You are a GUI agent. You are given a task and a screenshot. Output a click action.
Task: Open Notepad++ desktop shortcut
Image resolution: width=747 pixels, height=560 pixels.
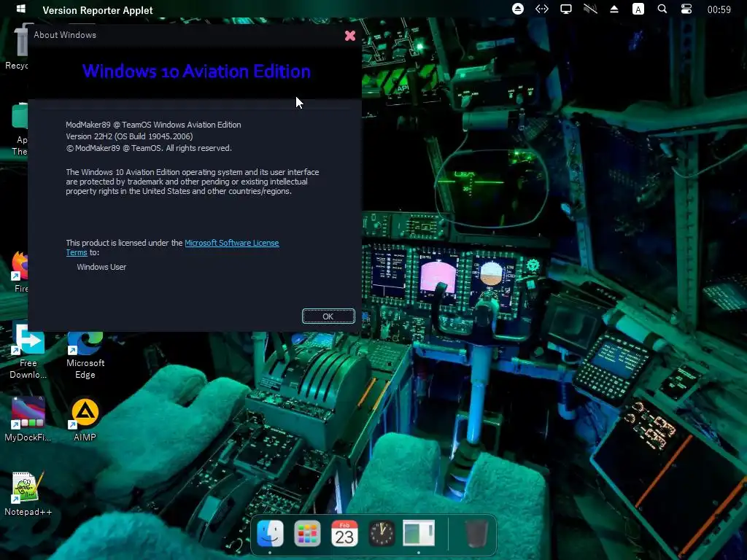pos(28,494)
